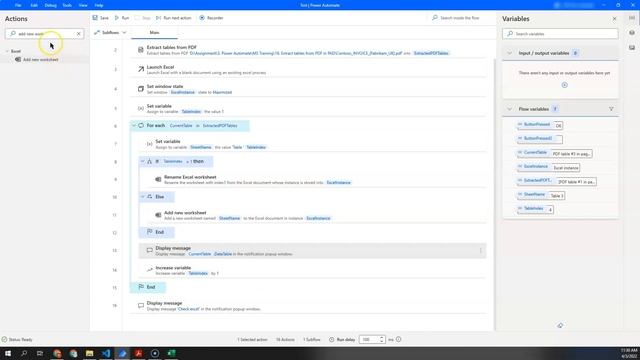Image resolution: width=640 pixels, height=360 pixels.
Task: Open the Help menu
Action: pyautogui.click(x=99, y=5)
